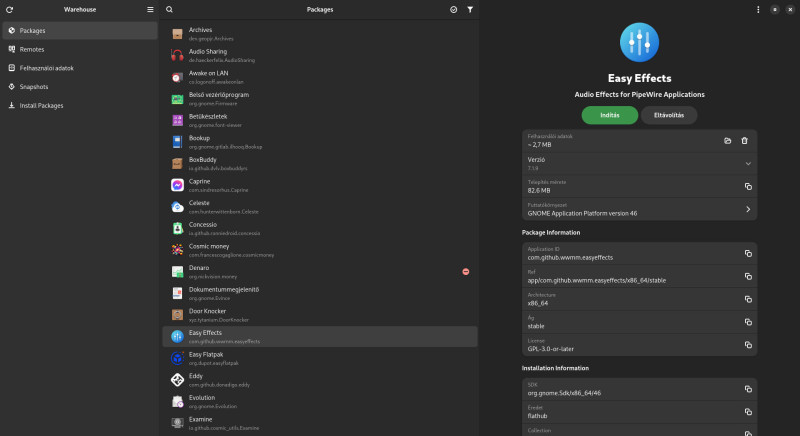This screenshot has width=800, height=436.
Task: Select the BoxBuddy package
Action: [320, 164]
